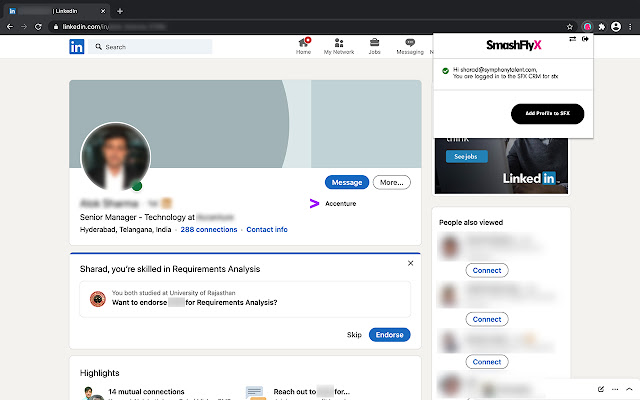Focus the LinkedIn search field
This screenshot has width=640, height=400.
coord(150,47)
